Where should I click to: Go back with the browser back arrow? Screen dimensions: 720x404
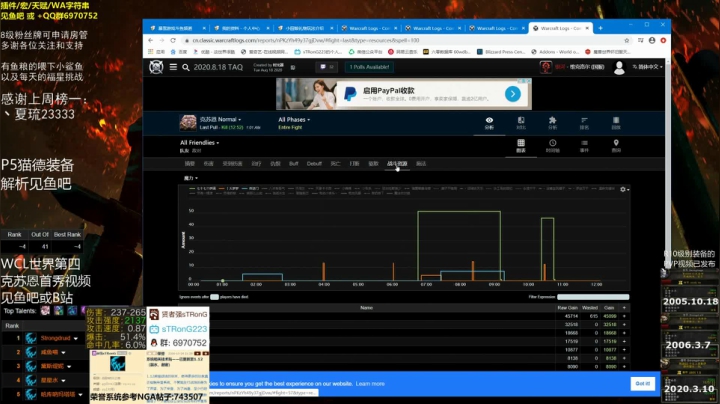(x=151, y=40)
